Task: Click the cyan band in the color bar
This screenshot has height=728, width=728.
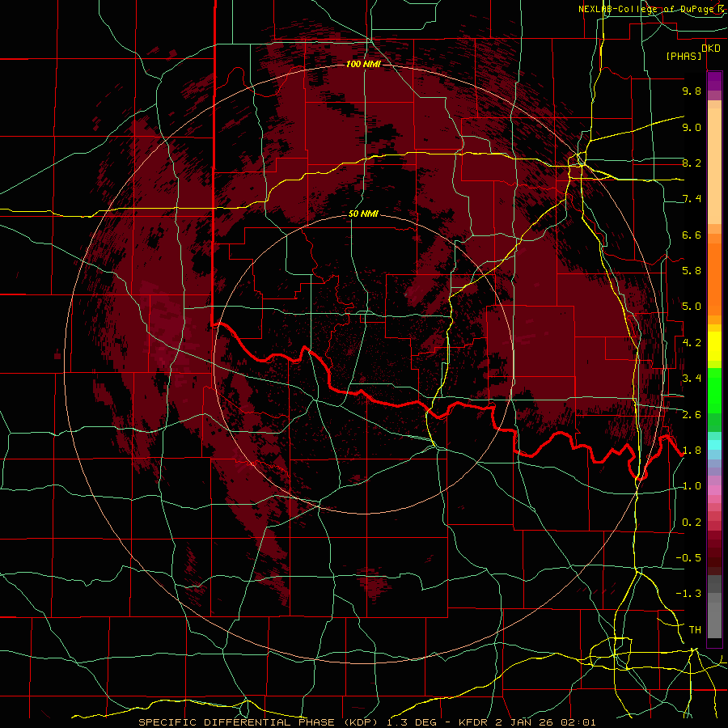Action: click(x=714, y=445)
